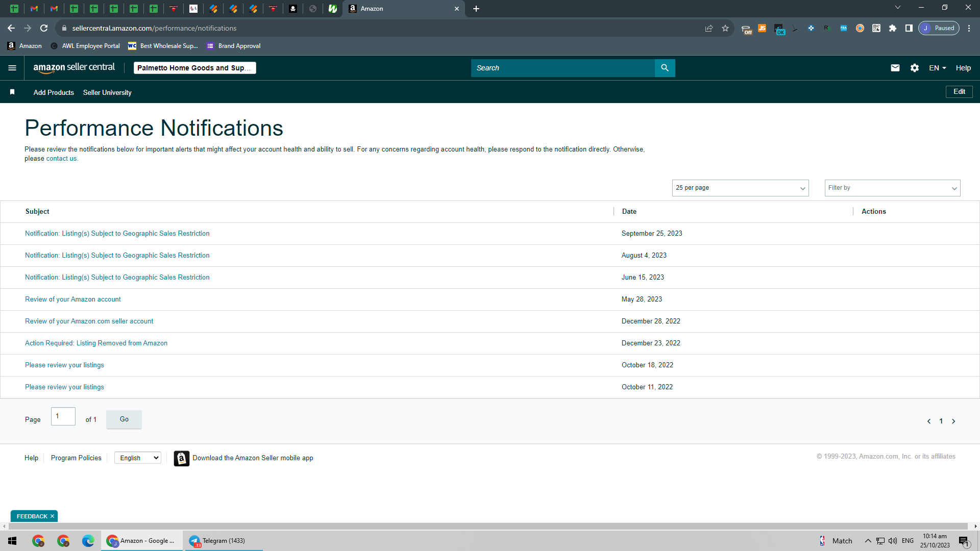Open August 4, 2023 Geographic Sales Restriction notification
This screenshot has width=980, height=551.
[x=117, y=256]
